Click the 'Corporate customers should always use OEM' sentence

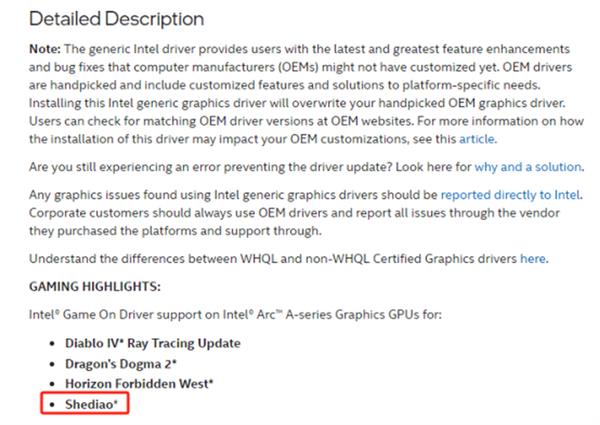[294, 222]
